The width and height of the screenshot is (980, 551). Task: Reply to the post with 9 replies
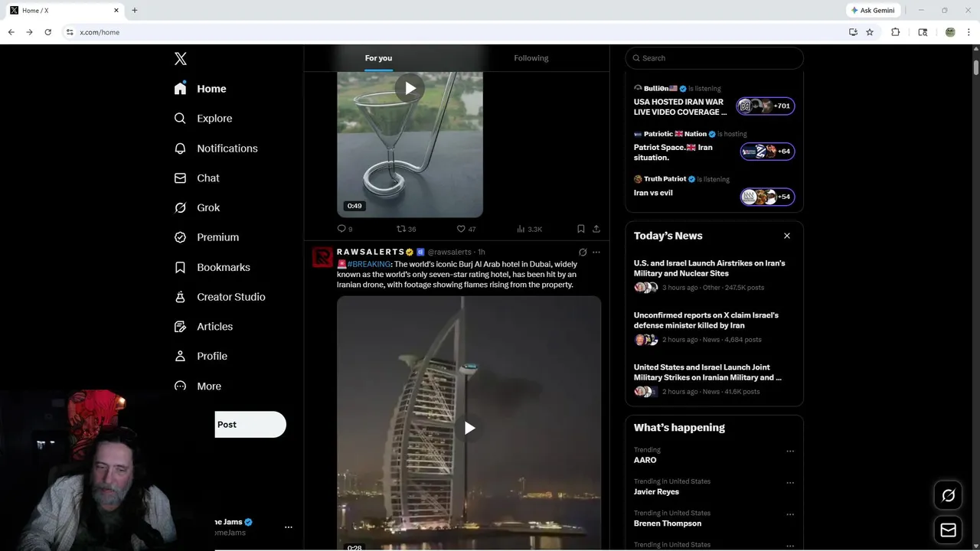coord(345,229)
